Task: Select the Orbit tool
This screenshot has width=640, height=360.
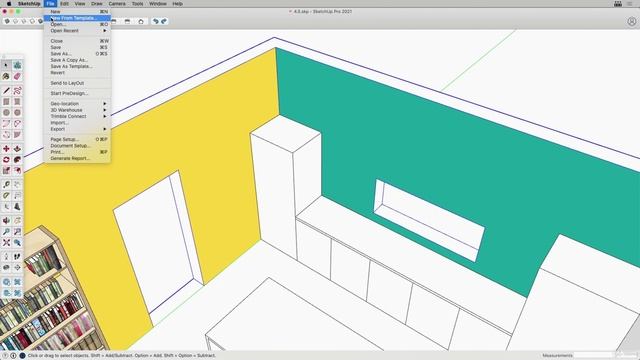Action: pos(6,221)
